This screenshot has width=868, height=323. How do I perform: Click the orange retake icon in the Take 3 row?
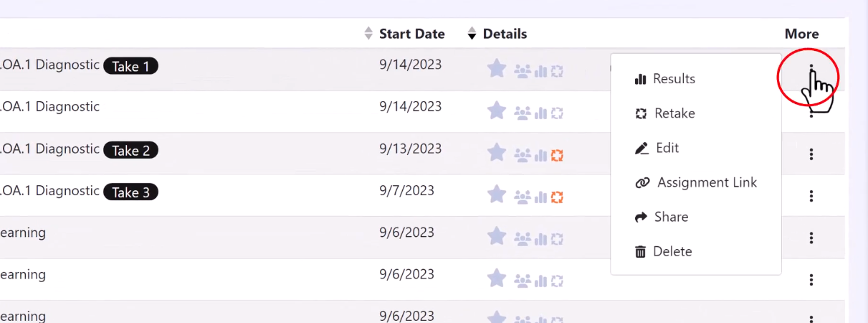click(x=557, y=197)
